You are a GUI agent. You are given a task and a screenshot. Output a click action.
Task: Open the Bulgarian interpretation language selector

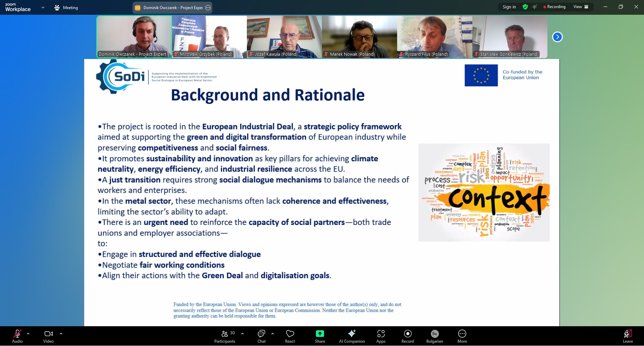pos(435,336)
